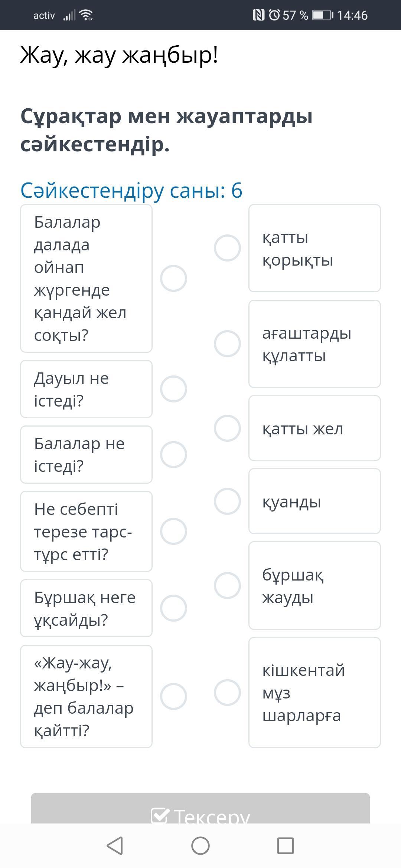This screenshot has height=868, width=401.
Task: Select radio next to 'қуанды' answer
Action: 227,501
